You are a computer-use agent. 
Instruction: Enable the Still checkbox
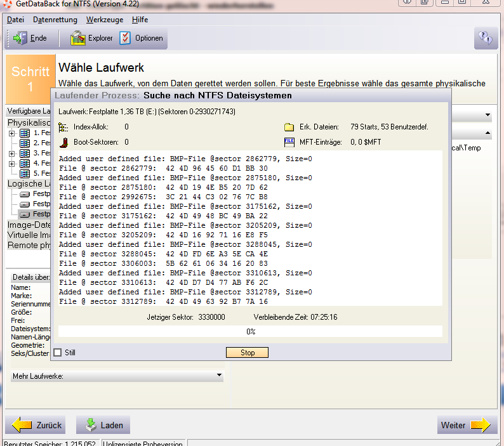click(x=58, y=353)
